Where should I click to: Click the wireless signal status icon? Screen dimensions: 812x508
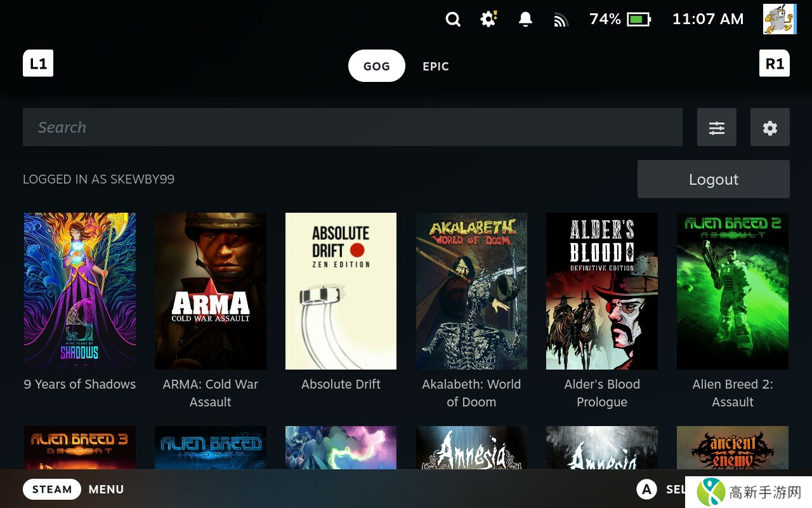tap(560, 20)
